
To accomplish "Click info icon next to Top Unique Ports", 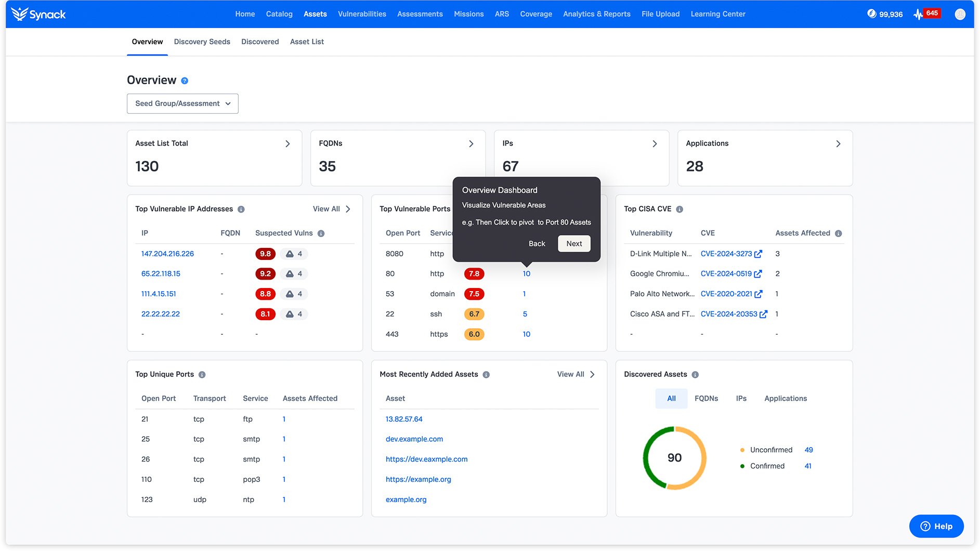I will (x=202, y=374).
